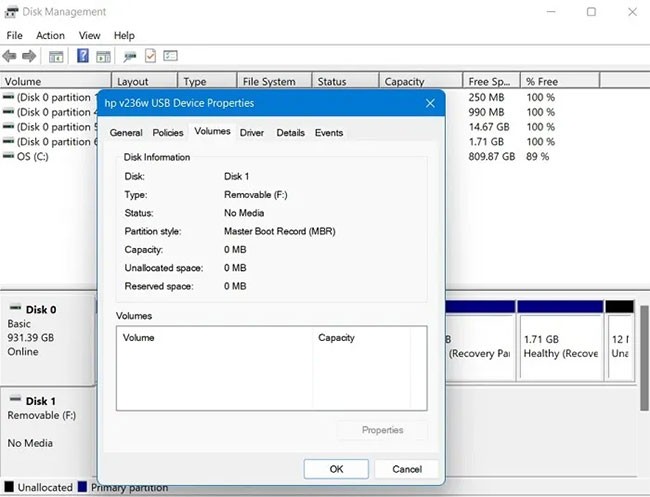The image size is (650, 497).
Task: Sort by the Free Space column header
Action: pos(490,82)
